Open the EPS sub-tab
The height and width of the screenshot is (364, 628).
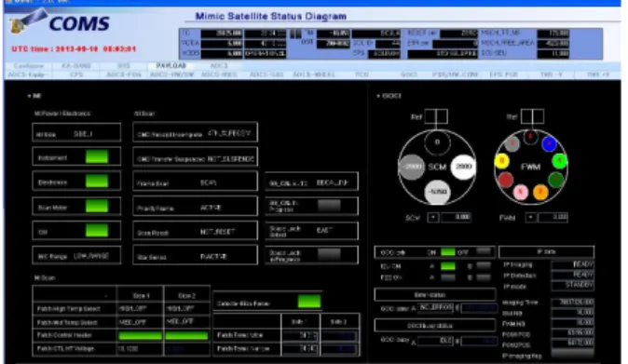pyautogui.click(x=76, y=74)
